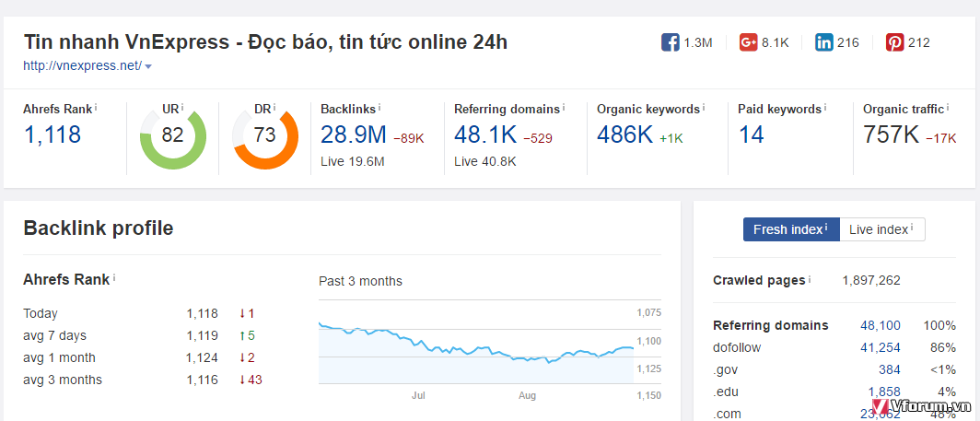
Task: Click info icon next to Ahrefs Rank header
Action: (x=96, y=108)
